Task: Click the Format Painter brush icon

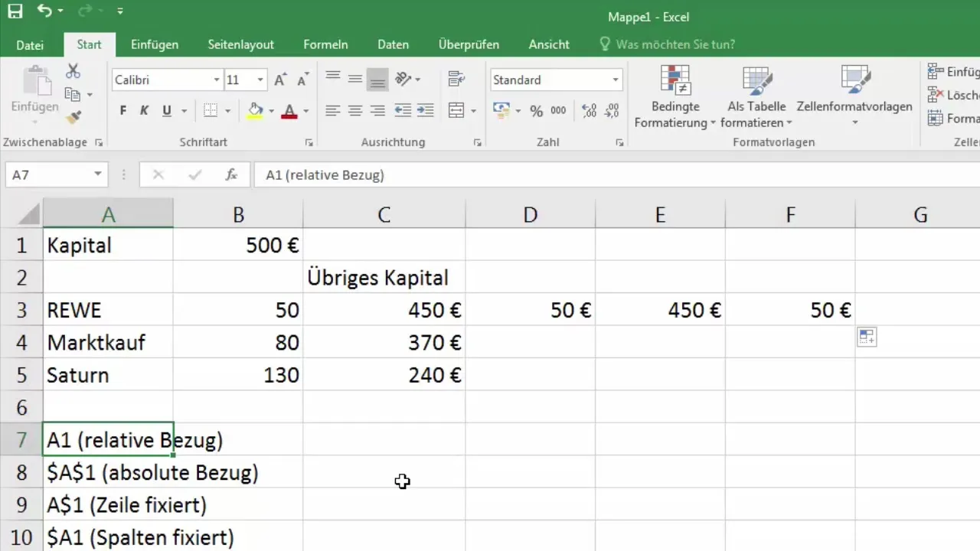Action: point(73,117)
